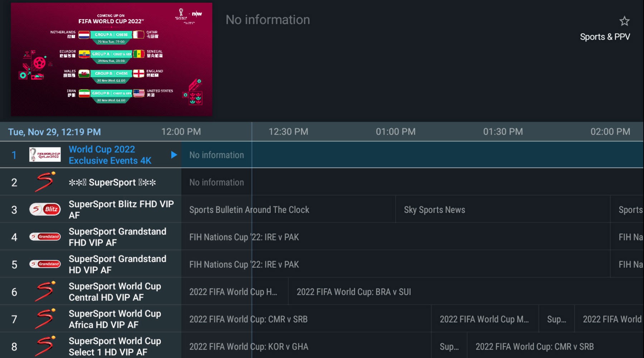Click channel number 8
The image size is (644, 358).
(x=14, y=347)
